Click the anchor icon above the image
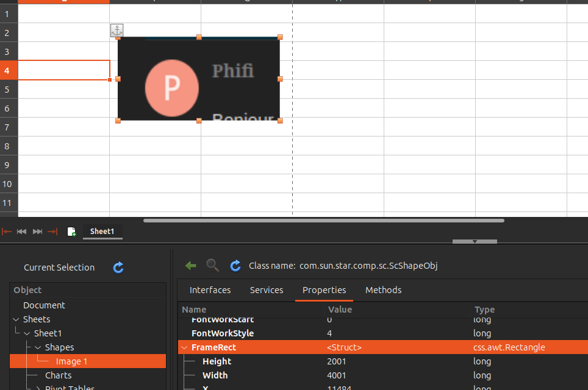Viewport: 588px width, 390px height. tap(117, 30)
